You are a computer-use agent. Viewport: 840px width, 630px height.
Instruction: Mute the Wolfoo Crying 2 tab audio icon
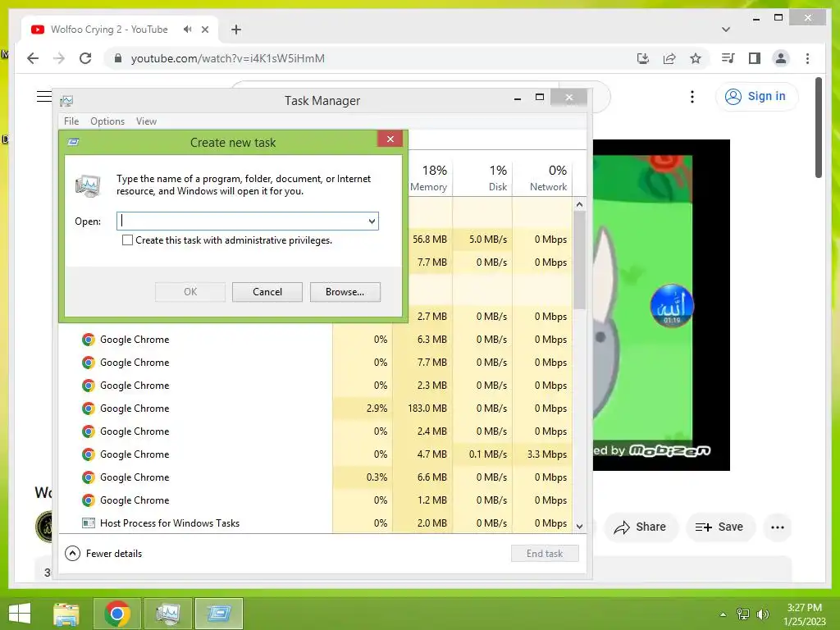click(x=187, y=30)
